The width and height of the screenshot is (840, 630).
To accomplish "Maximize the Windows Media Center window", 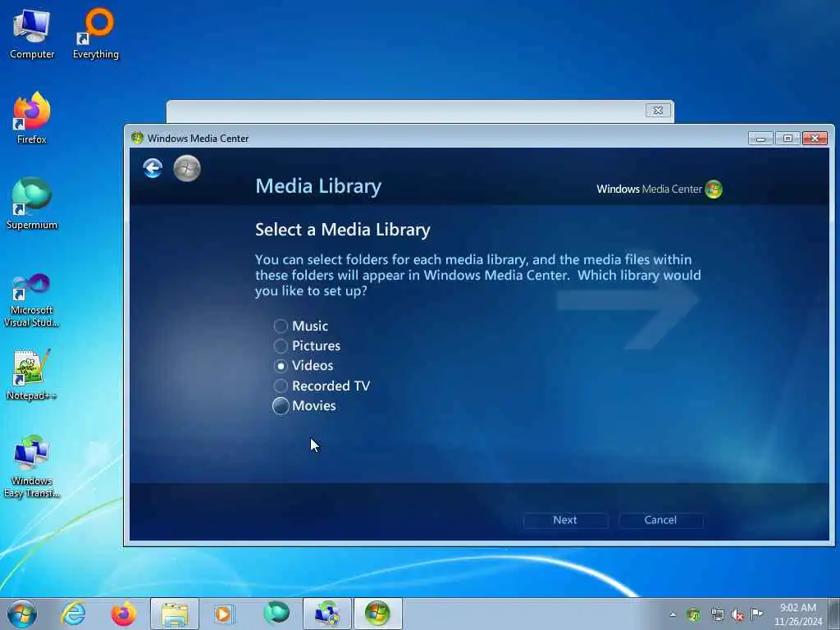I will pos(787,138).
